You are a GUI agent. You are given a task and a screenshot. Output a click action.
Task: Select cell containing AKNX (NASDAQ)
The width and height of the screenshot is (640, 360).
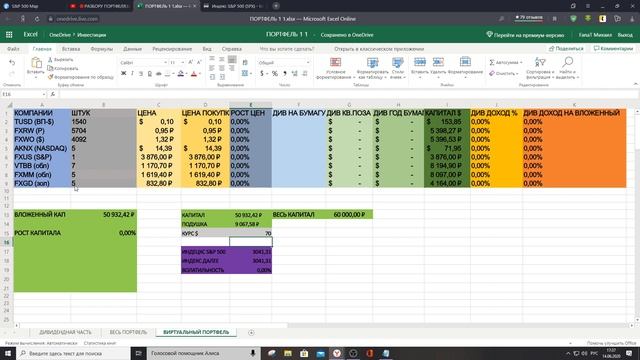(x=42, y=148)
